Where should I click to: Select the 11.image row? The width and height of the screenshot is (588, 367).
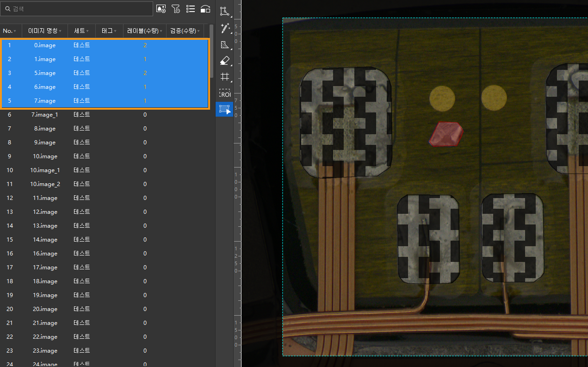click(105, 198)
